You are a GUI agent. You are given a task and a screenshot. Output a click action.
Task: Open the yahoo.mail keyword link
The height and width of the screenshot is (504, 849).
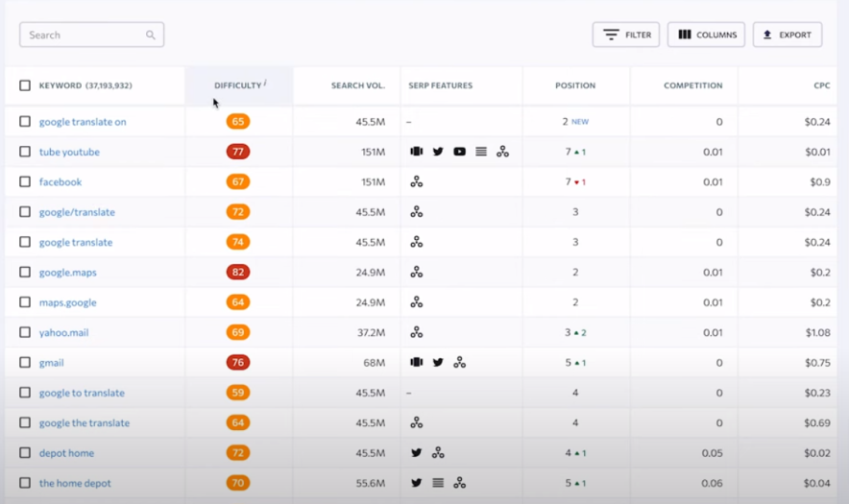click(x=64, y=332)
